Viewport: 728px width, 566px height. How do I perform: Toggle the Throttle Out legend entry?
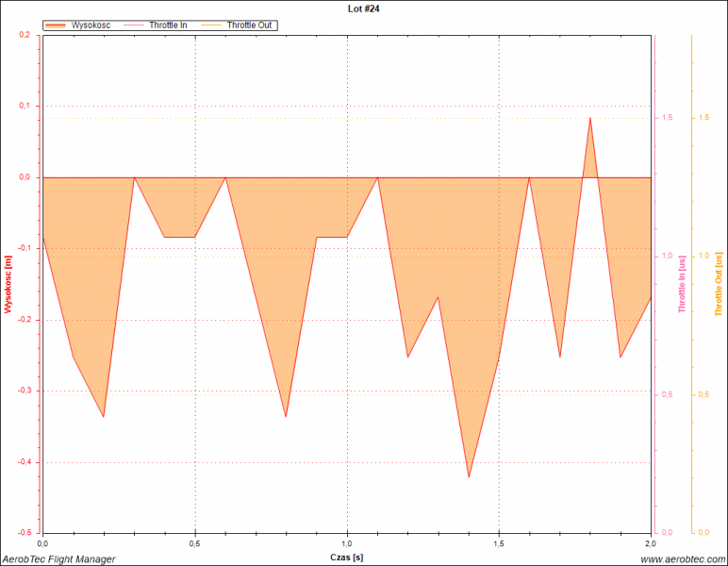coord(250,25)
